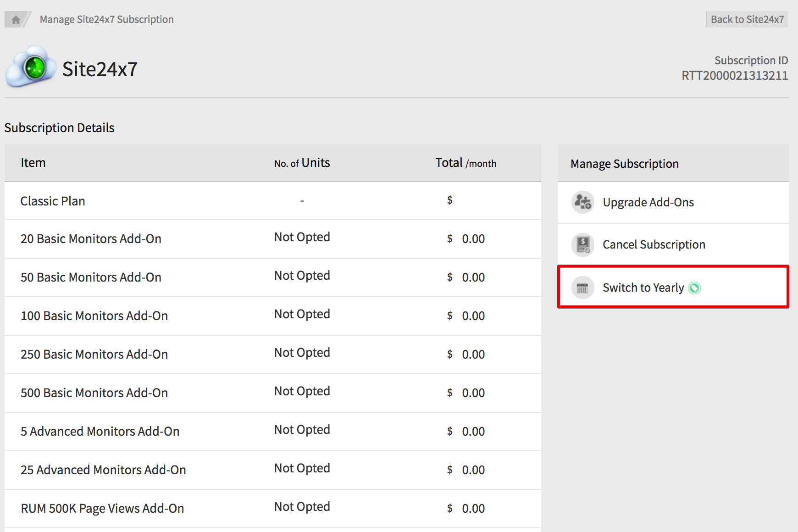
Task: Click the Classic Plan row item
Action: (x=53, y=201)
